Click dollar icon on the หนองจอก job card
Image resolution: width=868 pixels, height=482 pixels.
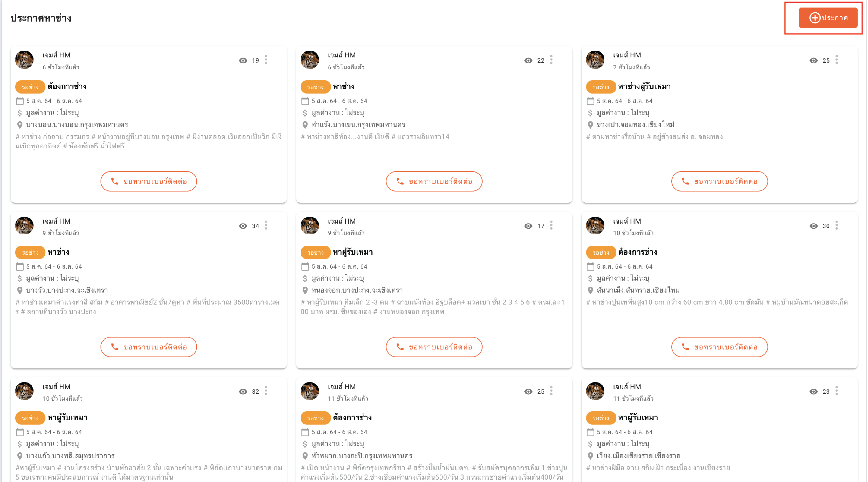(x=305, y=278)
